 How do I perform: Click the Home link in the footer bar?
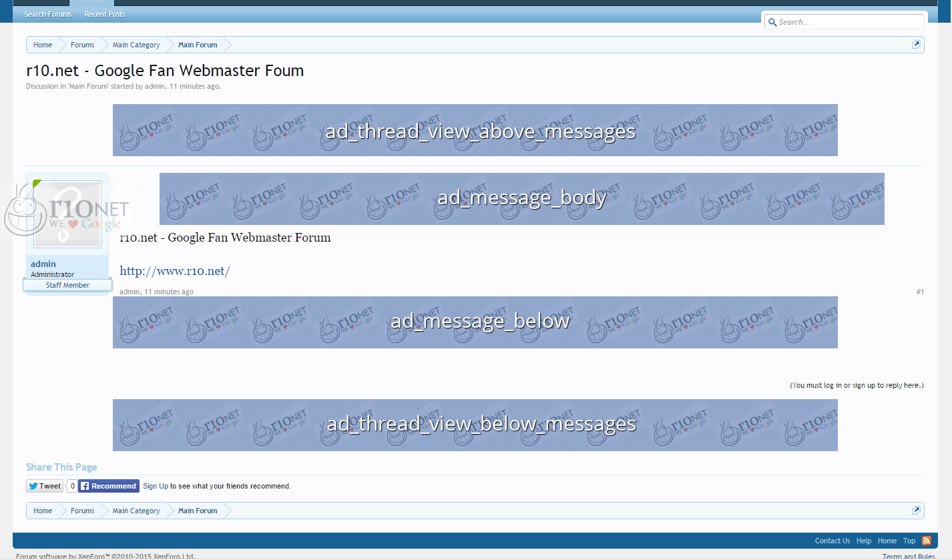point(887,541)
